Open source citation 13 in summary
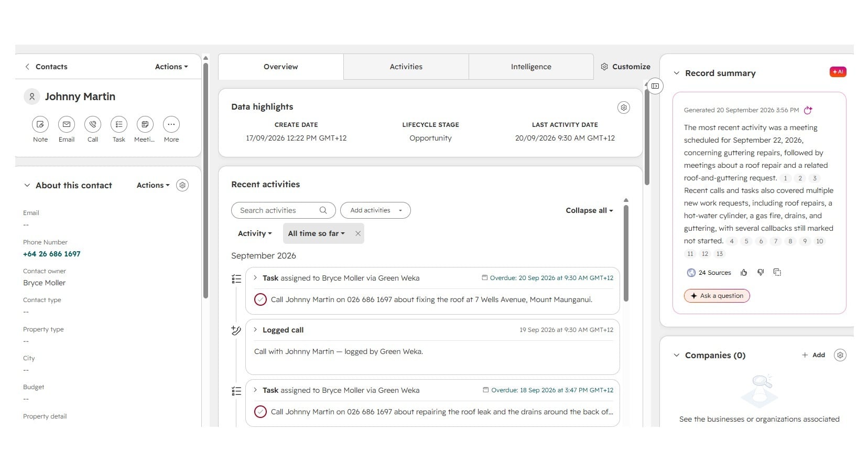The image size is (868, 472). 720,254
